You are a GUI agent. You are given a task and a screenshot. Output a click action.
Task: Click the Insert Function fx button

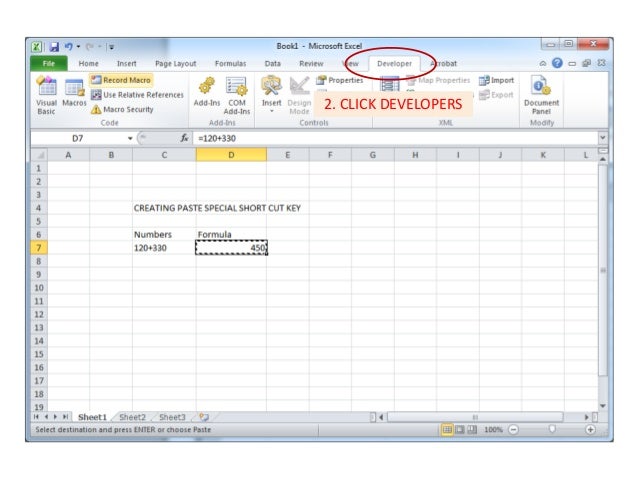coord(184,138)
